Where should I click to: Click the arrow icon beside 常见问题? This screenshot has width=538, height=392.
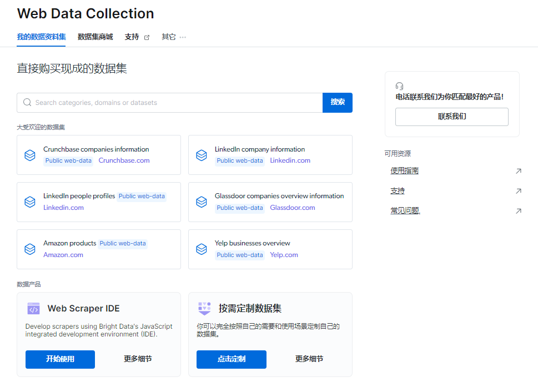518,211
